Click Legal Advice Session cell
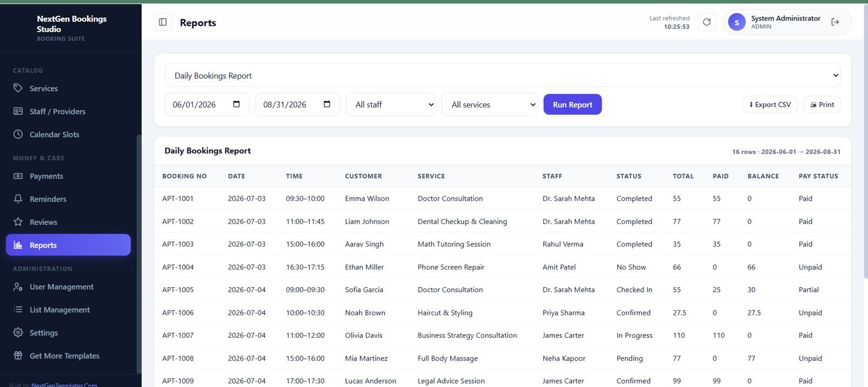 click(451, 381)
